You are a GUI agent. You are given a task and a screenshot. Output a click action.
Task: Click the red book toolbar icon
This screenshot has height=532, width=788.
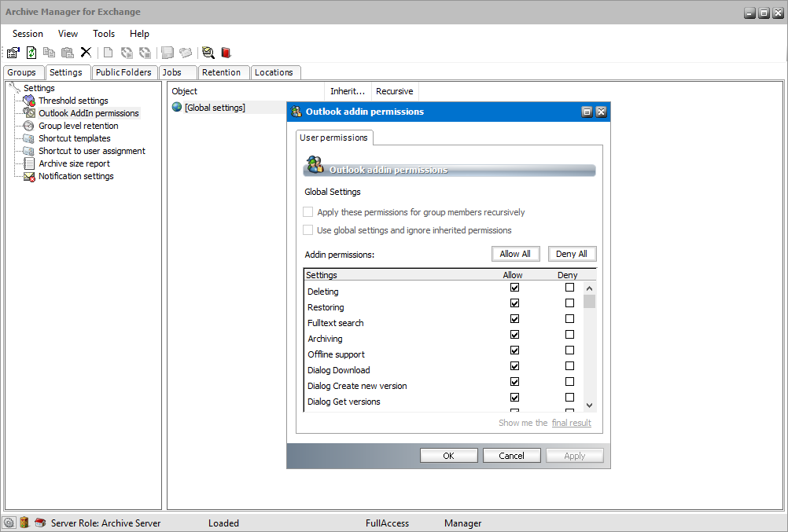[x=226, y=52]
